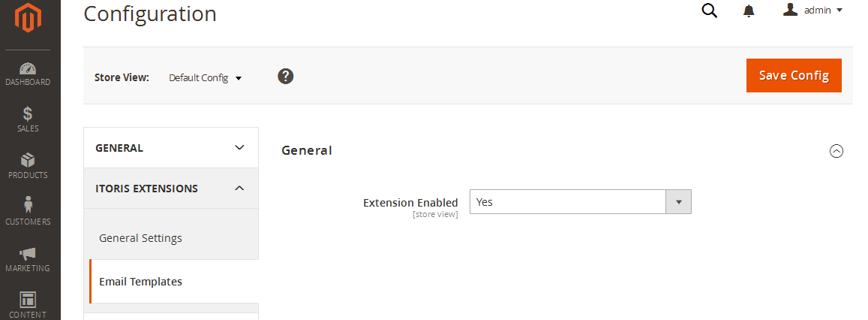Open the Customers person icon menu
The width and height of the screenshot is (868, 320).
(29, 213)
